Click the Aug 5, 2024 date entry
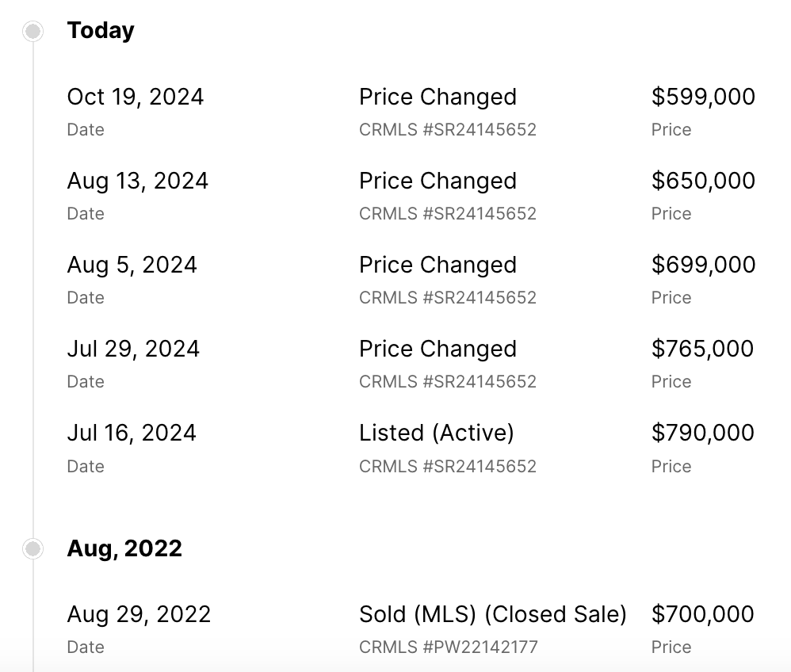791x672 pixels. [132, 265]
